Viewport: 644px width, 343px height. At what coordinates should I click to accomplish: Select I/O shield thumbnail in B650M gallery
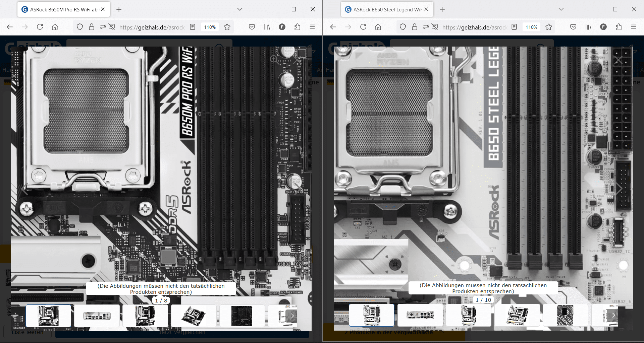97,316
